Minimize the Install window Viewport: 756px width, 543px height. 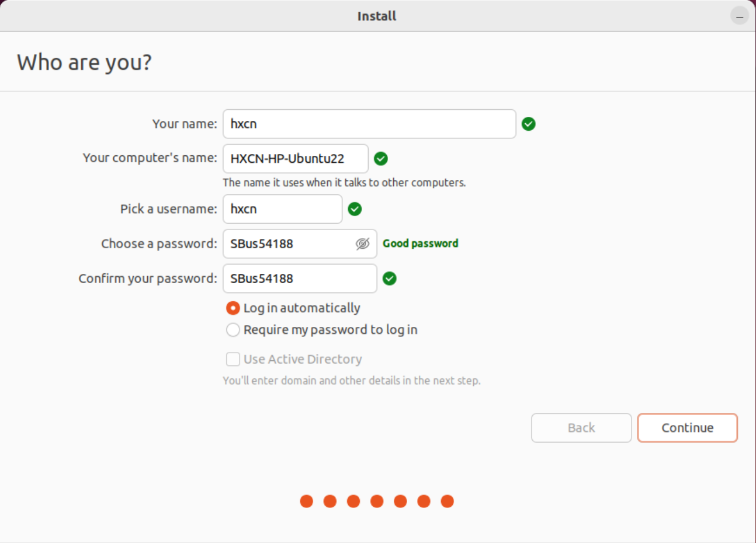coord(740,16)
